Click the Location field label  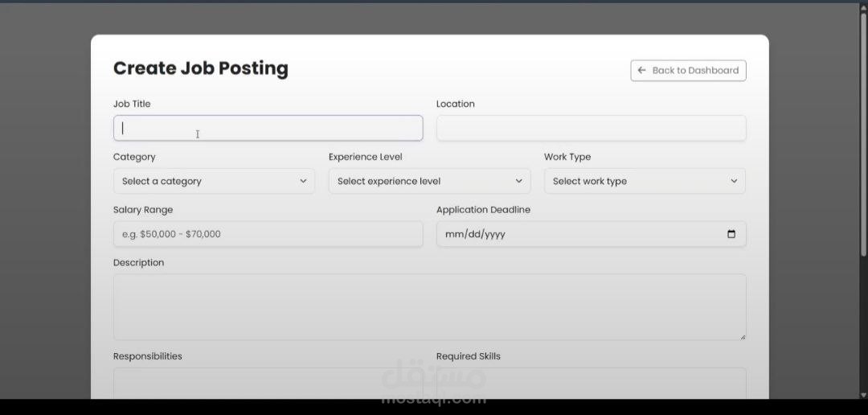456,104
